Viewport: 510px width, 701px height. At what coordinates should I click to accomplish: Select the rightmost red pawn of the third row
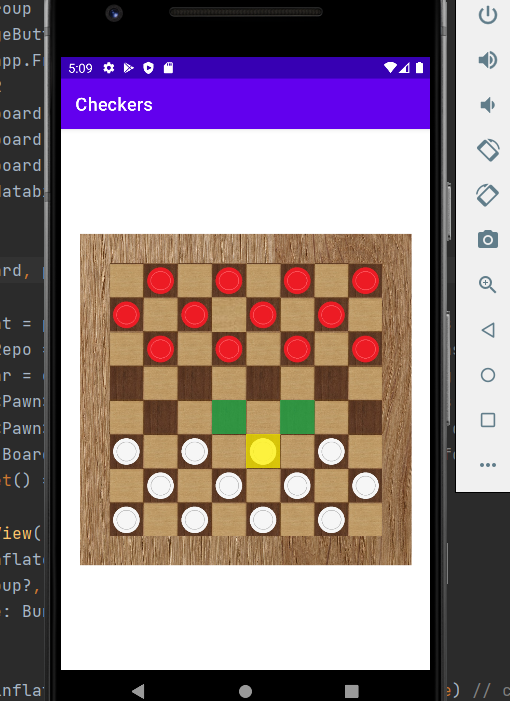tap(366, 349)
